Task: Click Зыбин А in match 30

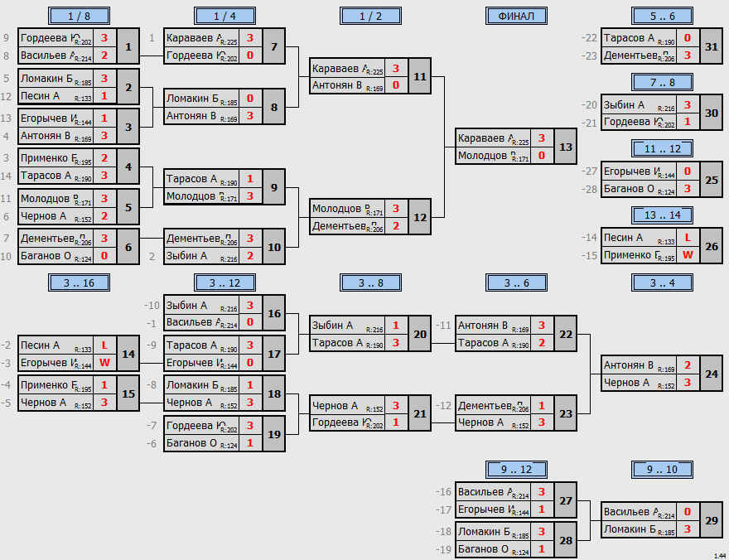Action: tap(624, 105)
